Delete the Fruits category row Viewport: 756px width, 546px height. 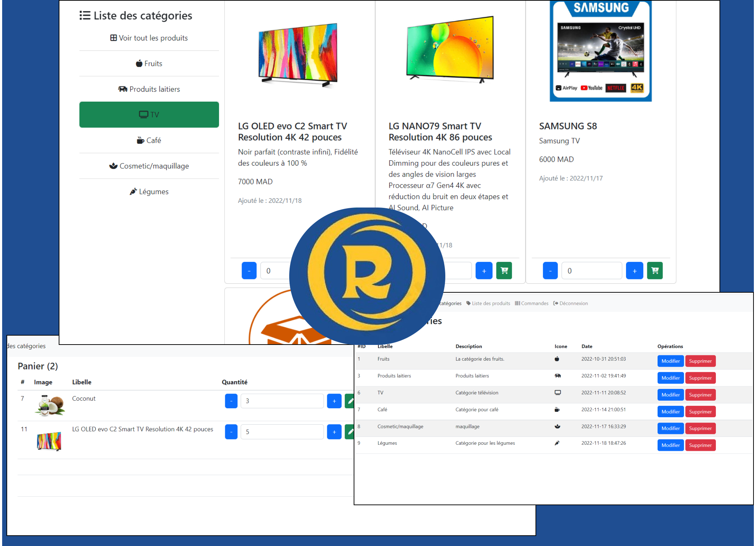(700, 361)
